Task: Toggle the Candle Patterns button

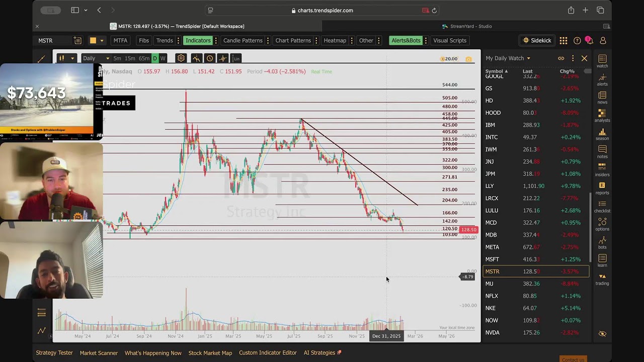Action: (x=243, y=41)
